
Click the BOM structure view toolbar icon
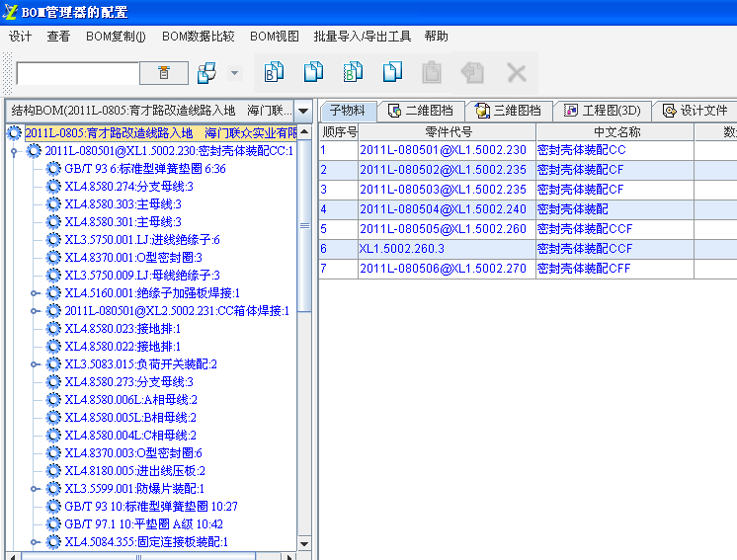pyautogui.click(x=207, y=73)
